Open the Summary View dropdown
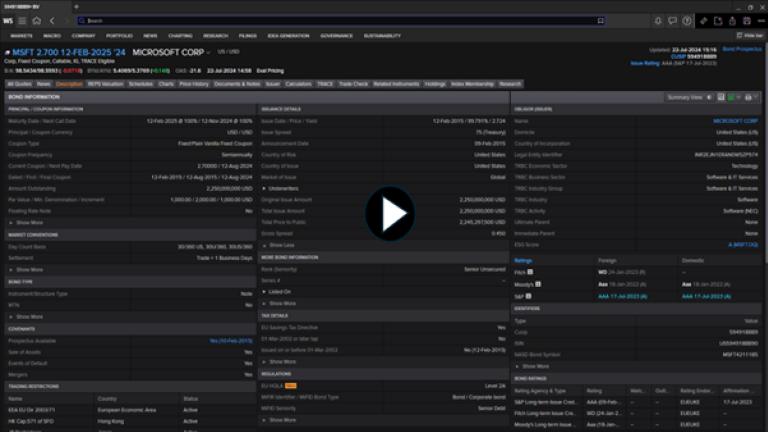 (x=687, y=97)
